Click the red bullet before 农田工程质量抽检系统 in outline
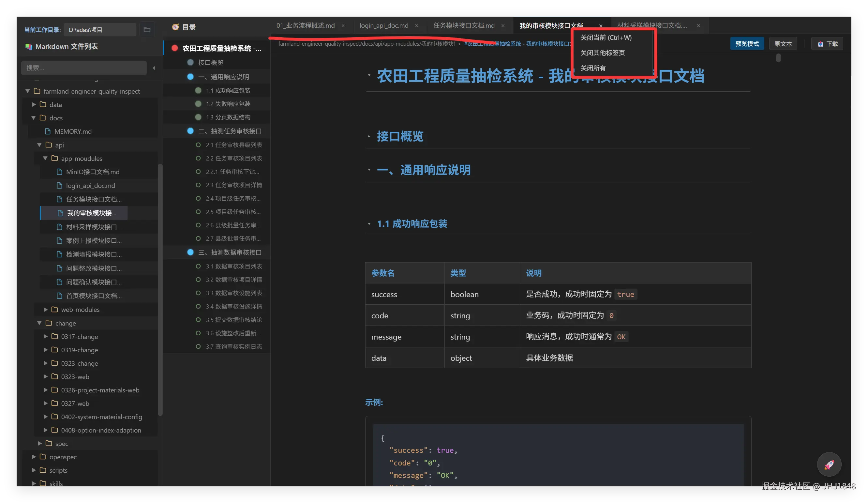This screenshot has height=503, width=868. click(x=174, y=48)
